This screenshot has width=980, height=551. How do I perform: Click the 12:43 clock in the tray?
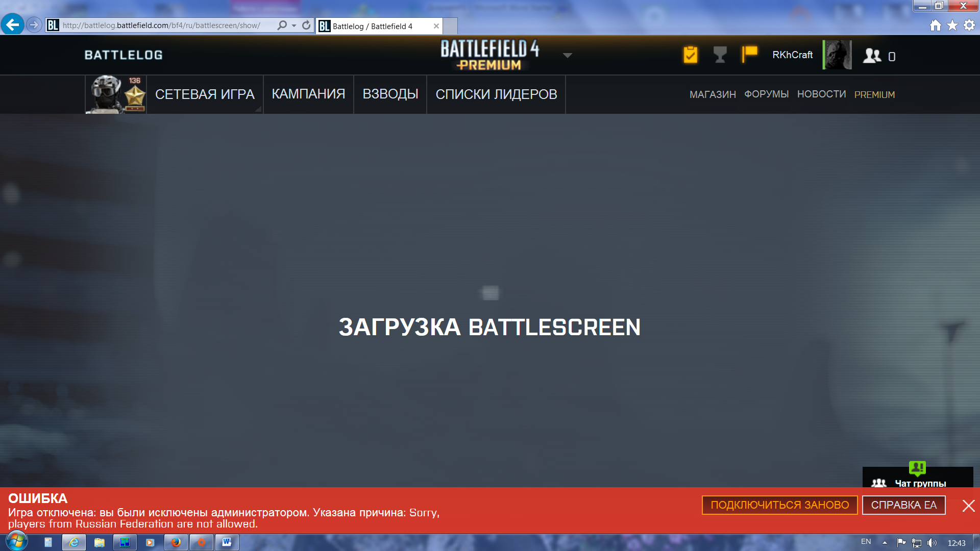(x=956, y=543)
